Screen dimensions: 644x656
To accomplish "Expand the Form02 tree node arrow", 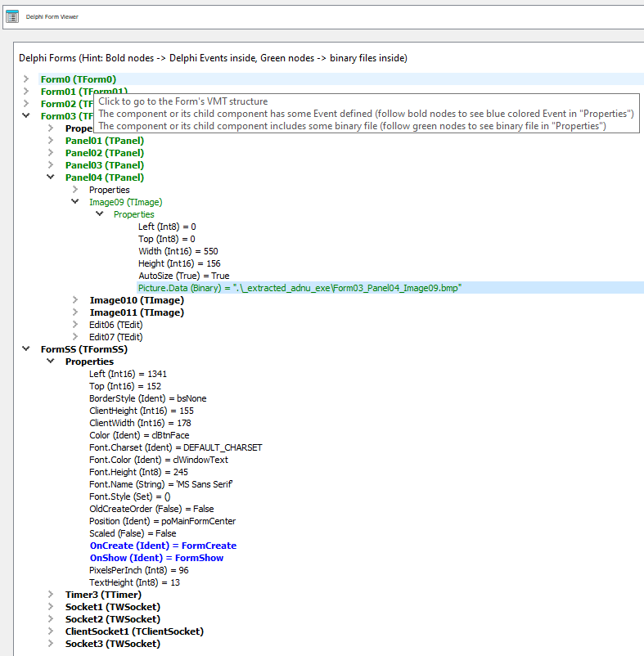I will tap(26, 103).
